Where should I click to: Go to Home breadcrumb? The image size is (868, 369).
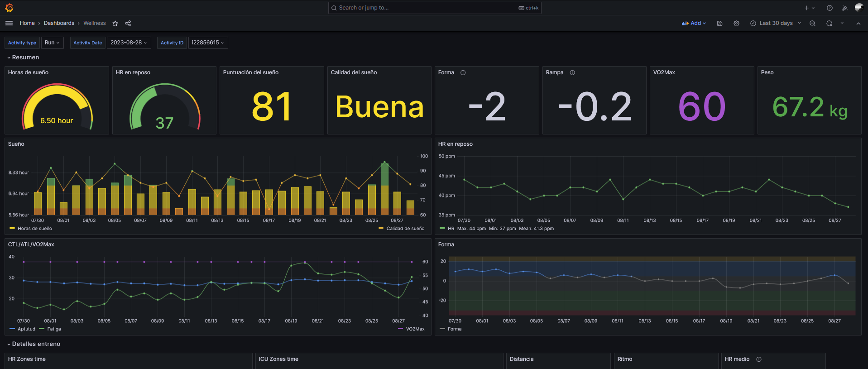(27, 23)
